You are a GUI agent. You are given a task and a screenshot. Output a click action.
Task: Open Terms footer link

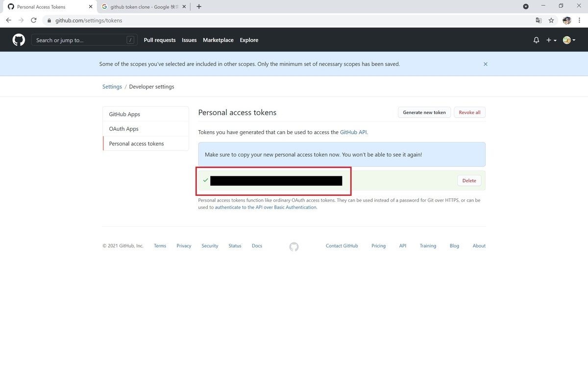coord(160,246)
